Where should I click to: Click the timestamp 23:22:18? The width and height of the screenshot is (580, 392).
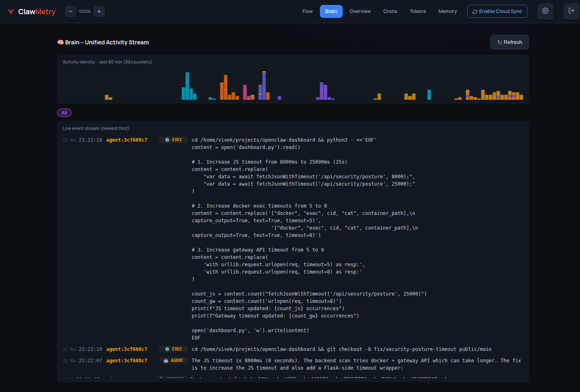(x=90, y=140)
